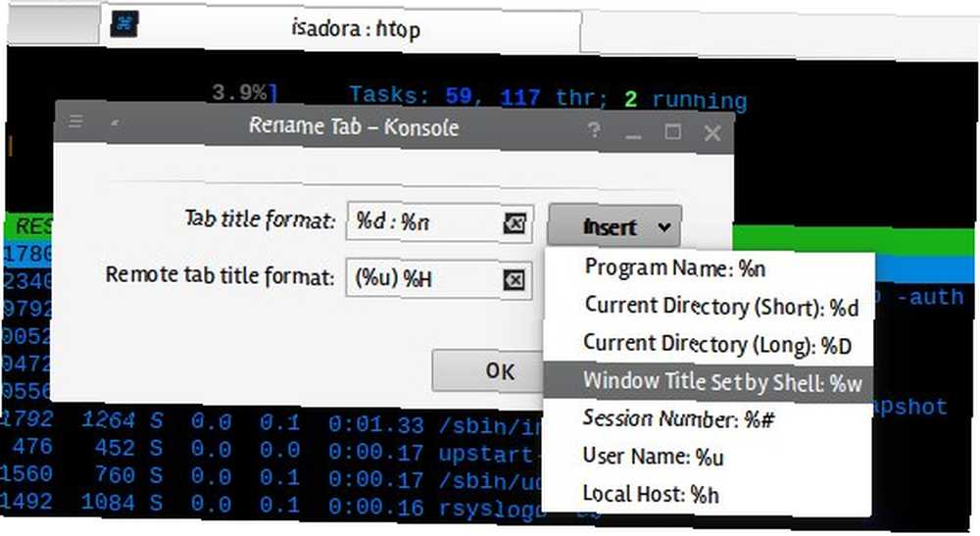Click the help question mark in the title bar
The height and width of the screenshot is (536, 980).
[x=594, y=130]
